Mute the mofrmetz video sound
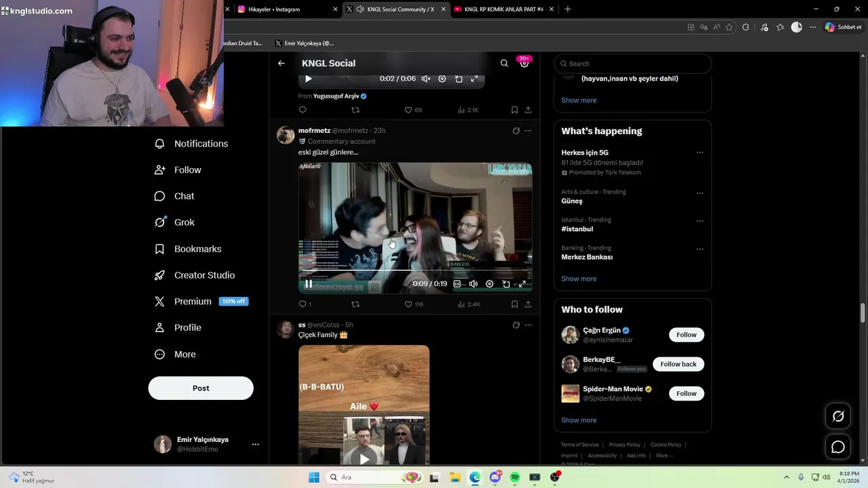Screen dimensions: 868x488 point(473,284)
